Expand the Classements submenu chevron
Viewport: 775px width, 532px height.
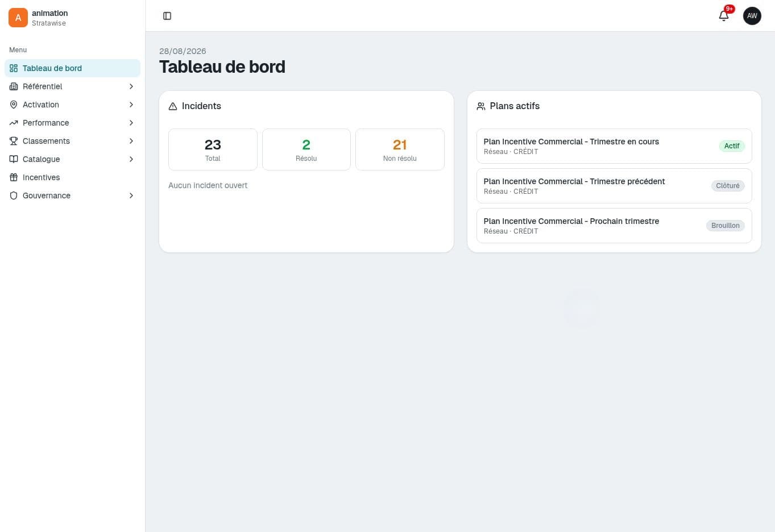(131, 141)
